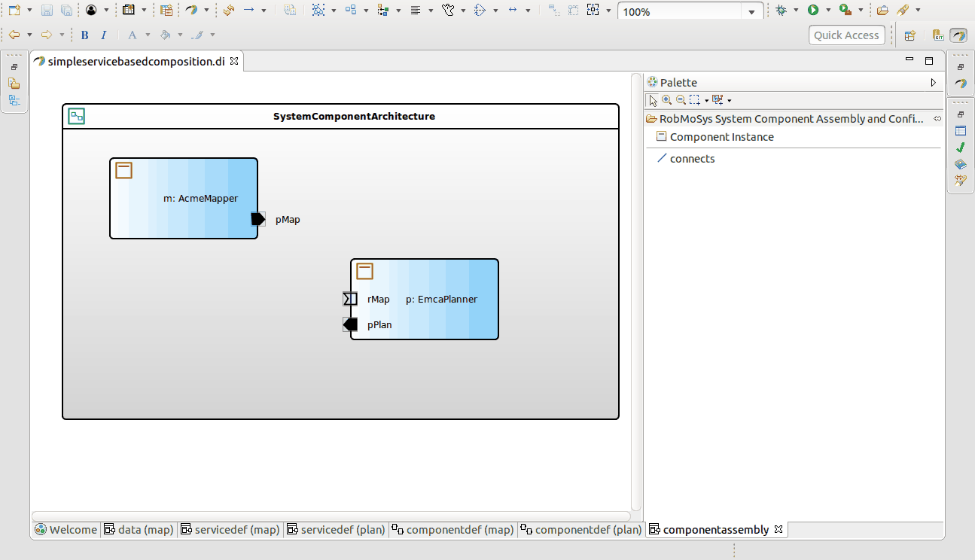Click the Debug bug icon in toolbar
This screenshot has width=975, height=560.
tap(781, 11)
